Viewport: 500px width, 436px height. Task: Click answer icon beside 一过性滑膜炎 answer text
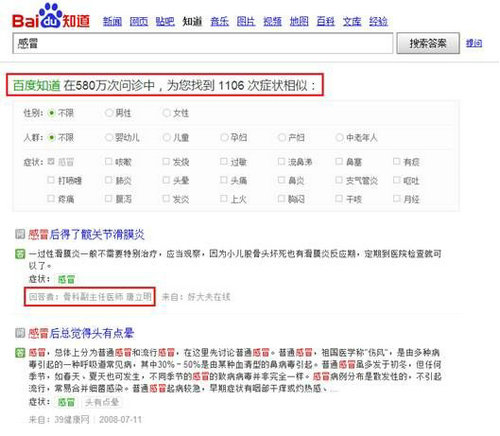(20, 254)
